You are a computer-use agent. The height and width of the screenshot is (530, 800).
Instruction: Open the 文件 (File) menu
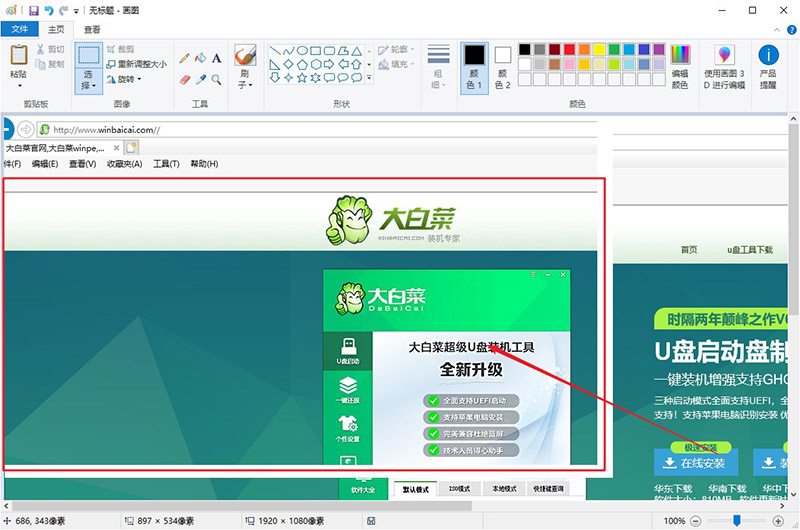pyautogui.click(x=19, y=29)
